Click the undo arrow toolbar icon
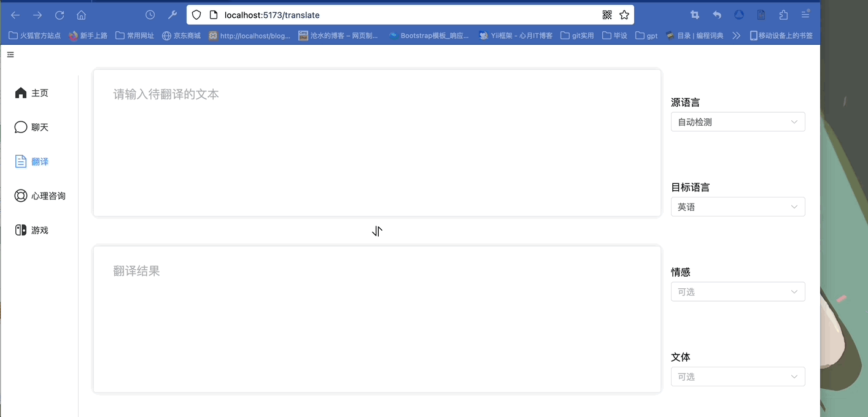The height and width of the screenshot is (417, 868). [717, 15]
